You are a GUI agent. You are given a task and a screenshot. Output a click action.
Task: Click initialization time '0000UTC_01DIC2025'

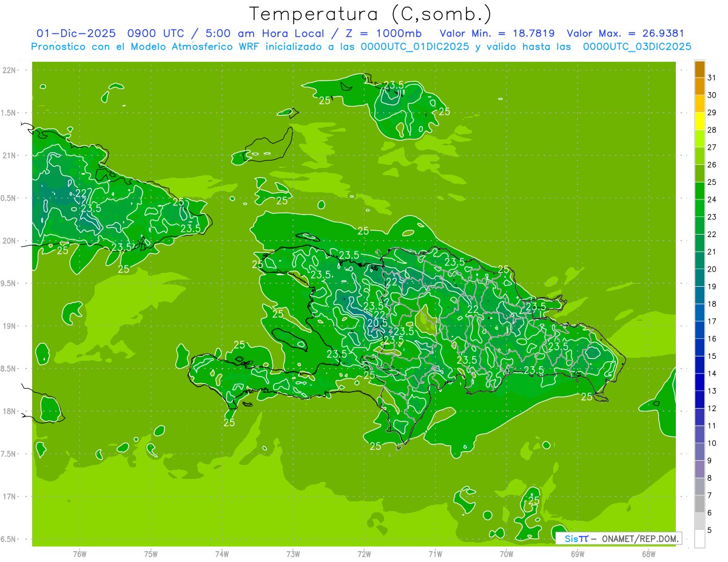click(x=415, y=46)
